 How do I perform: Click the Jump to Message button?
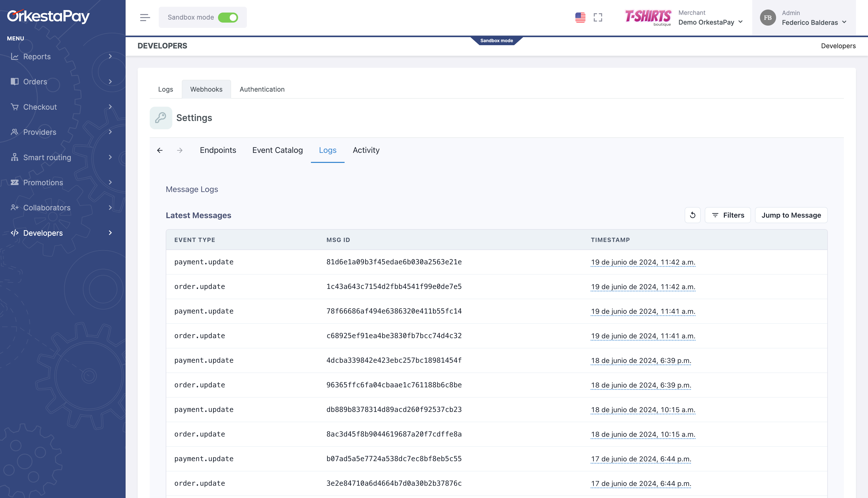tap(791, 215)
